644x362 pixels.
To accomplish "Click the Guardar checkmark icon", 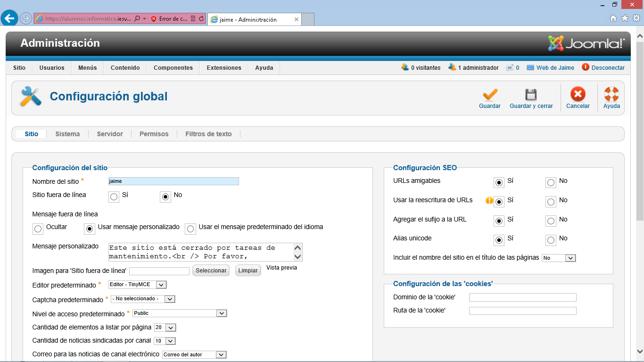I will click(490, 95).
